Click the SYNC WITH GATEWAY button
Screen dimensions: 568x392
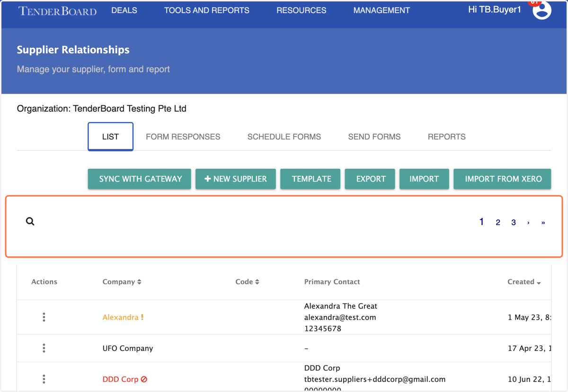coord(140,179)
